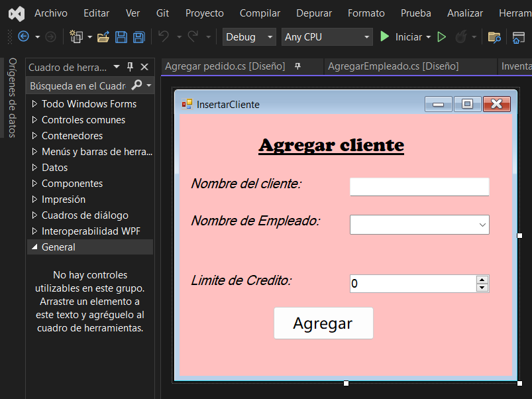This screenshot has height=399, width=532.
Task: Click the Hot Reload flame icon
Action: click(x=461, y=36)
